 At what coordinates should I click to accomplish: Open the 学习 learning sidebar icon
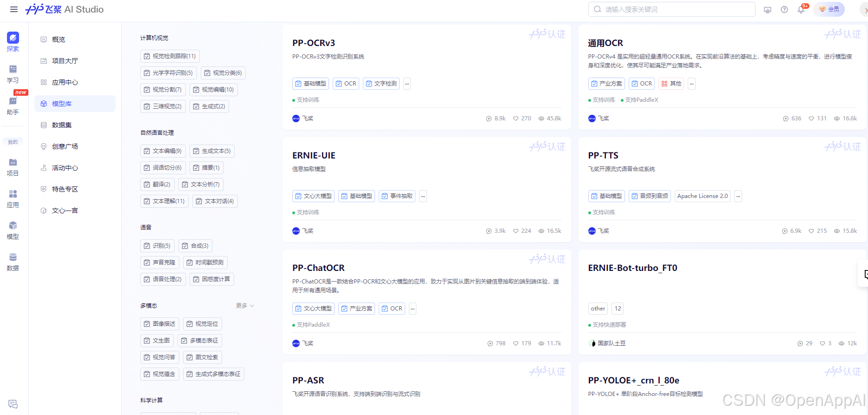pyautogui.click(x=13, y=73)
